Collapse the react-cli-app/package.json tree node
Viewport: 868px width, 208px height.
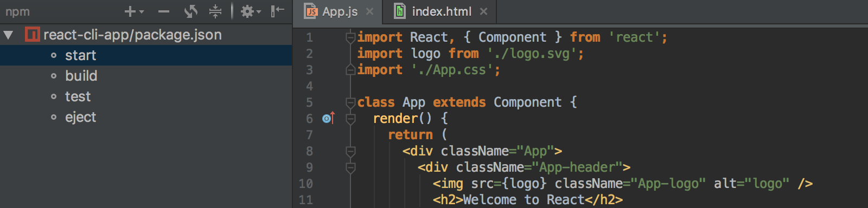pos(8,35)
